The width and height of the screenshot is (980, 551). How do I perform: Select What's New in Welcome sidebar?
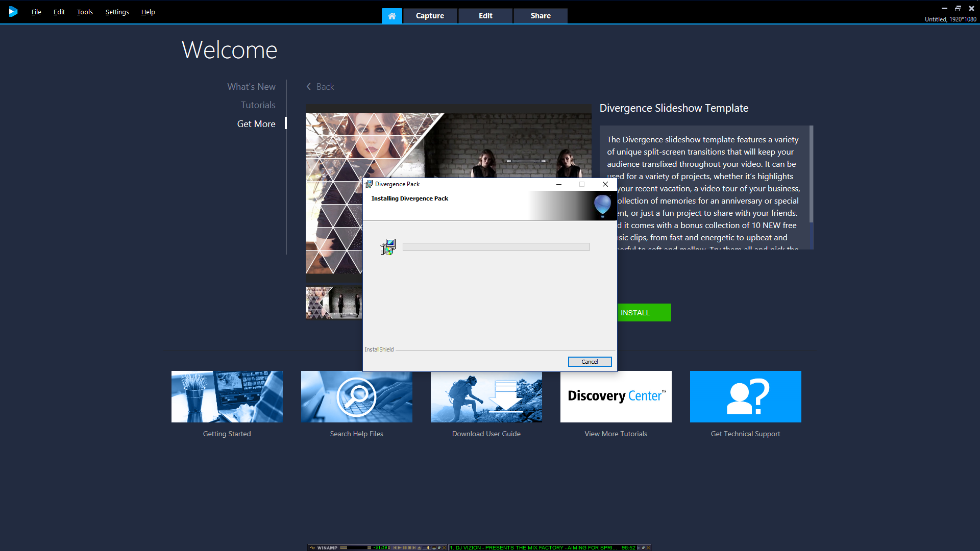click(x=251, y=87)
